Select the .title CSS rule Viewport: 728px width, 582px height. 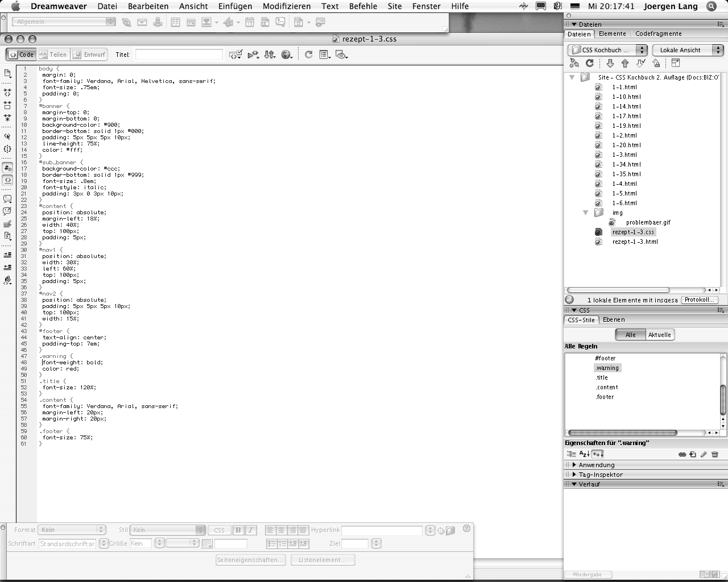[x=602, y=377]
